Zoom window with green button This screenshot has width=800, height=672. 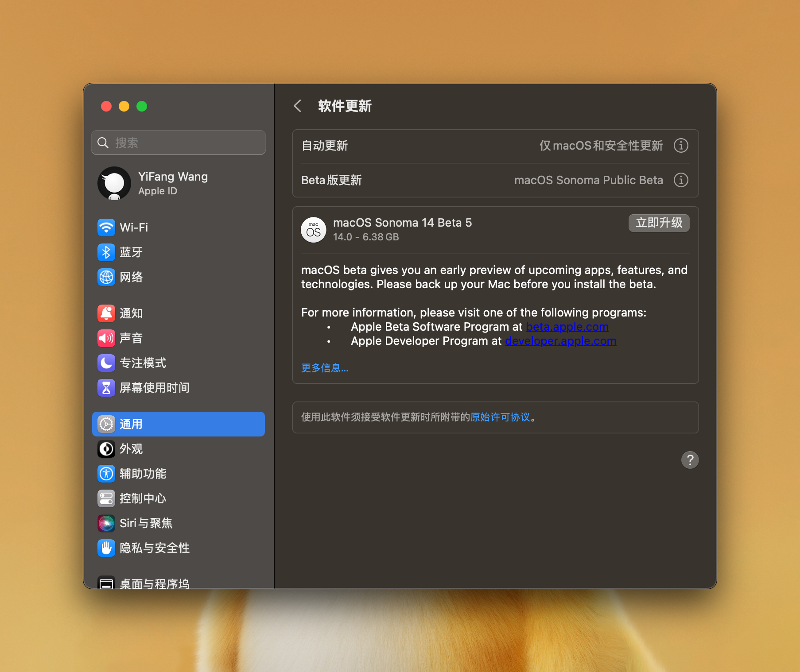pyautogui.click(x=142, y=106)
